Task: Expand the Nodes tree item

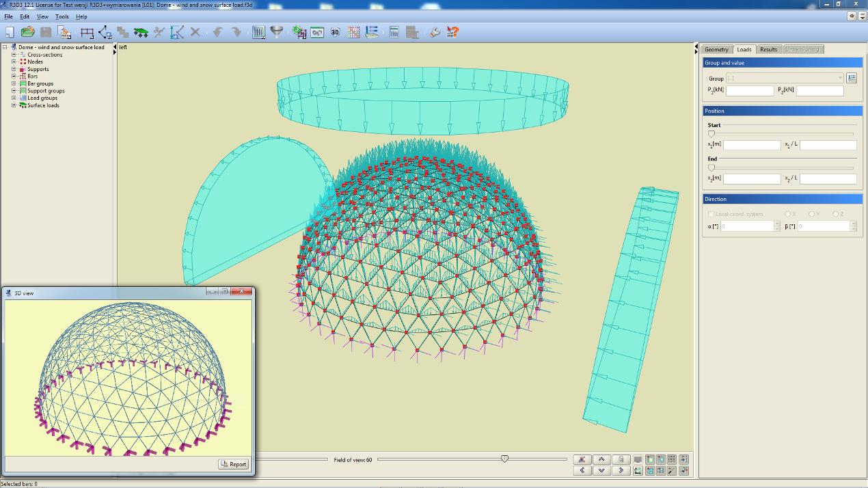Action: [14, 62]
